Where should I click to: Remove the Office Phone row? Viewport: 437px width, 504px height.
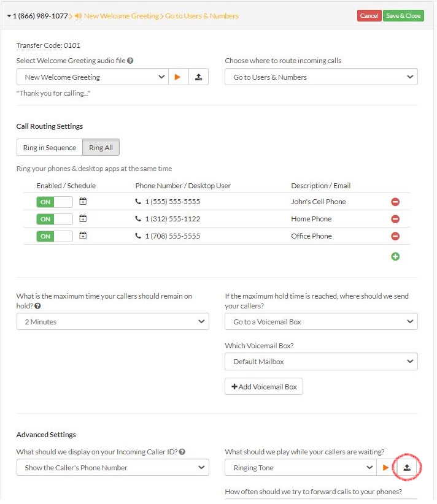(x=395, y=236)
